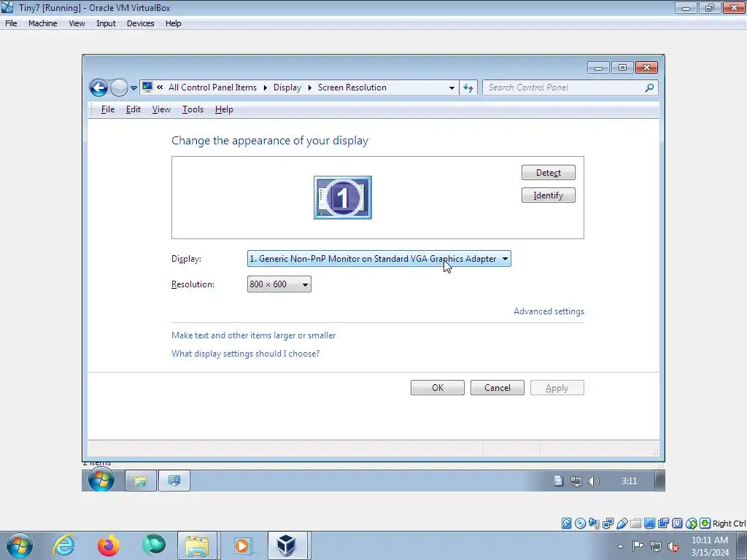Screen dimensions: 747x560
Task: Open 'Make text and other items larger or smaller'
Action: [253, 335]
